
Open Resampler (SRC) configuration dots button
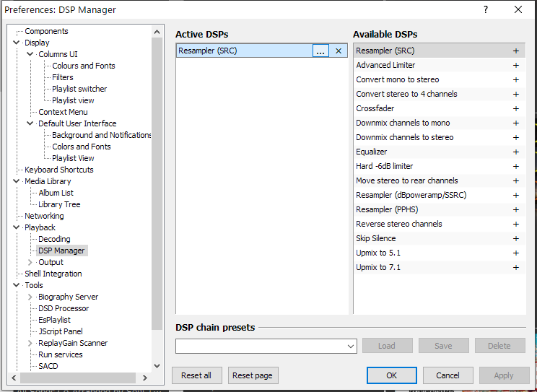point(320,51)
